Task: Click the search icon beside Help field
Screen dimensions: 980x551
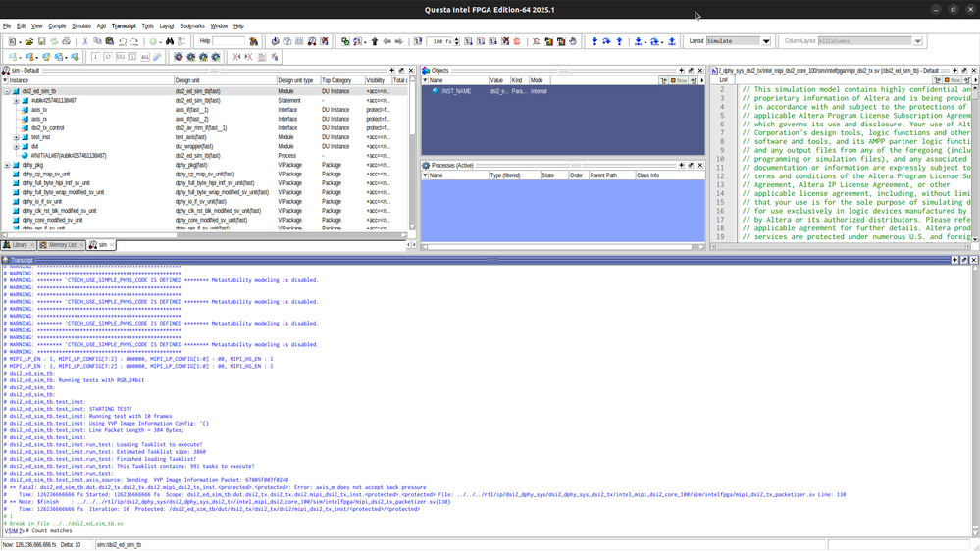Action: pyautogui.click(x=254, y=42)
